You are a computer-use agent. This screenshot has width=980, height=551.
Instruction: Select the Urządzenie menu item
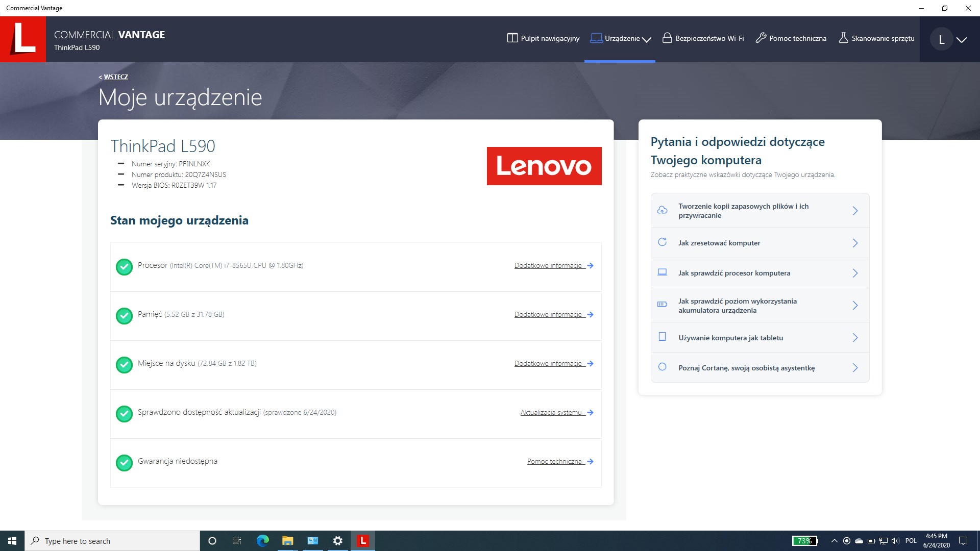click(620, 38)
